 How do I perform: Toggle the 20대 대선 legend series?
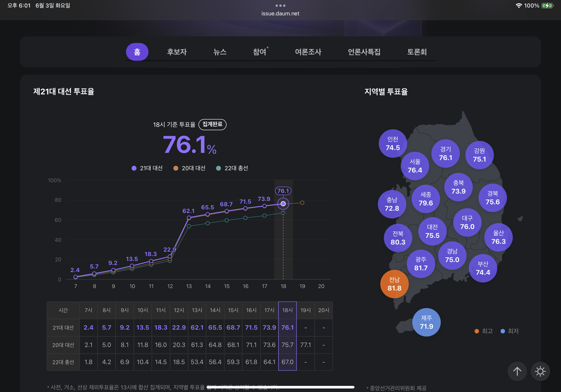click(189, 168)
